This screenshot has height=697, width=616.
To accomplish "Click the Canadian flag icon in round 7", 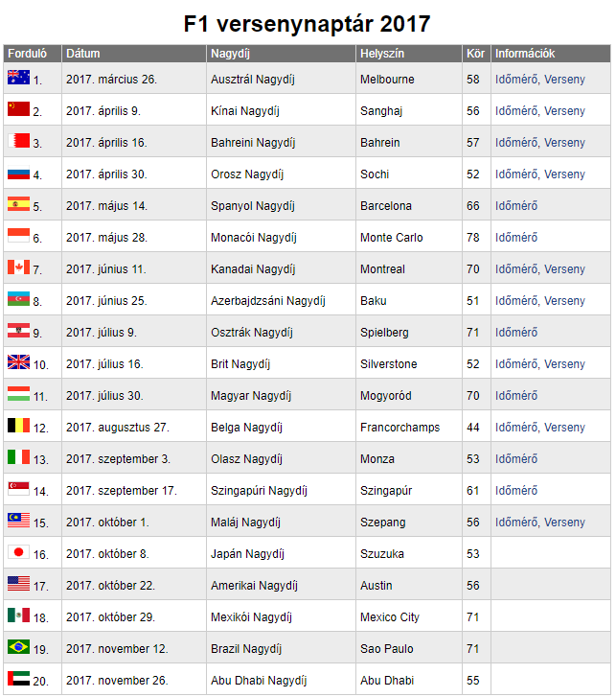I will [18, 267].
